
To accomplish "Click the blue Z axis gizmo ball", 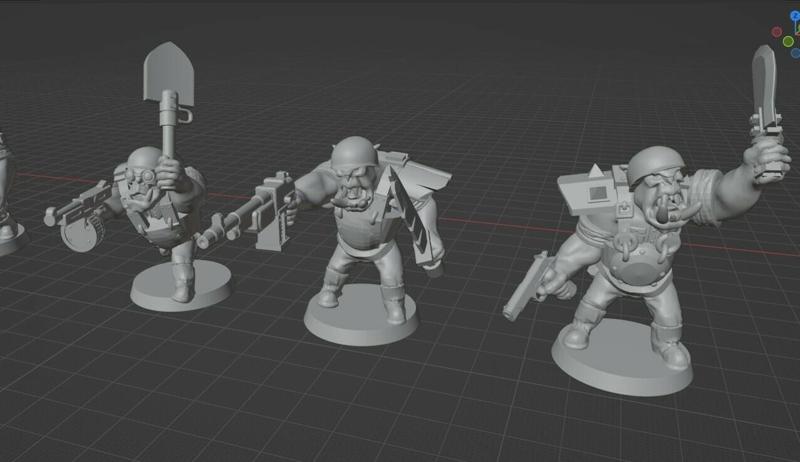I will (796, 17).
